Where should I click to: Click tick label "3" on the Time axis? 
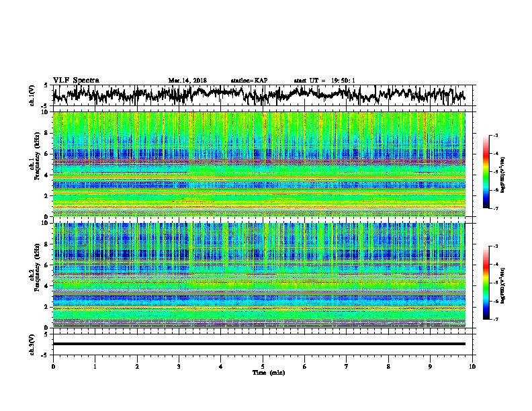coord(179,366)
